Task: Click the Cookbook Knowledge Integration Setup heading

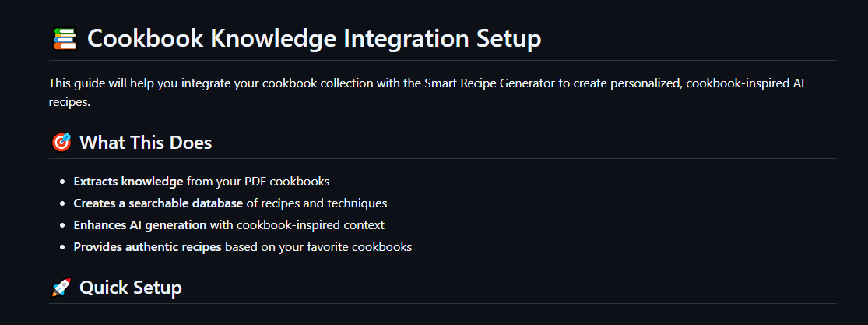Action: click(x=314, y=38)
